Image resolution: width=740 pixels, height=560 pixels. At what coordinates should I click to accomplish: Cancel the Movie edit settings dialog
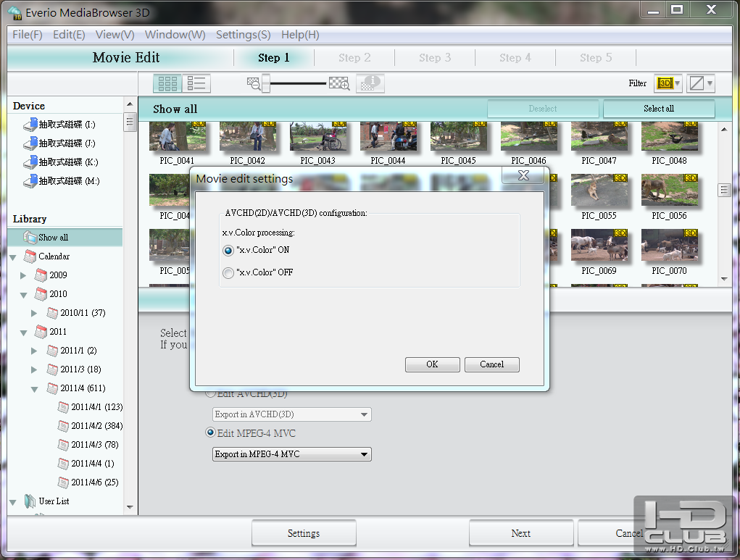(x=491, y=364)
